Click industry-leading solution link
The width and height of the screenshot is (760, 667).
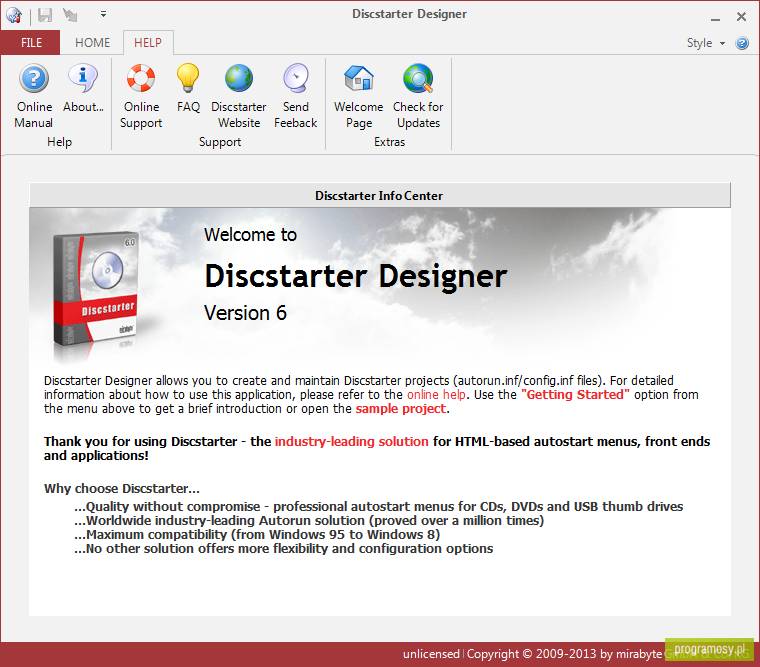tap(352, 442)
